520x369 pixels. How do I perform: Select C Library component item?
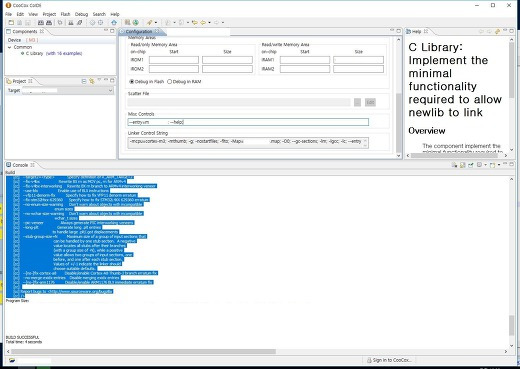[x=35, y=53]
